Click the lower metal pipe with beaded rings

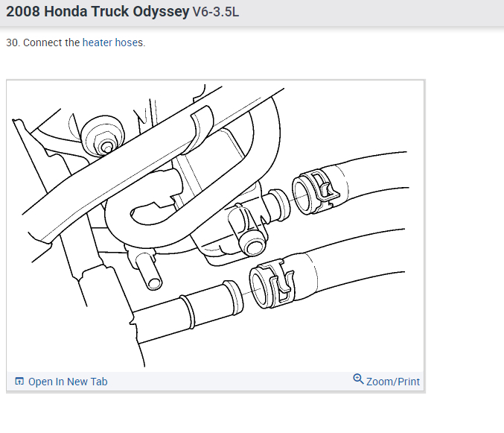coord(190,311)
